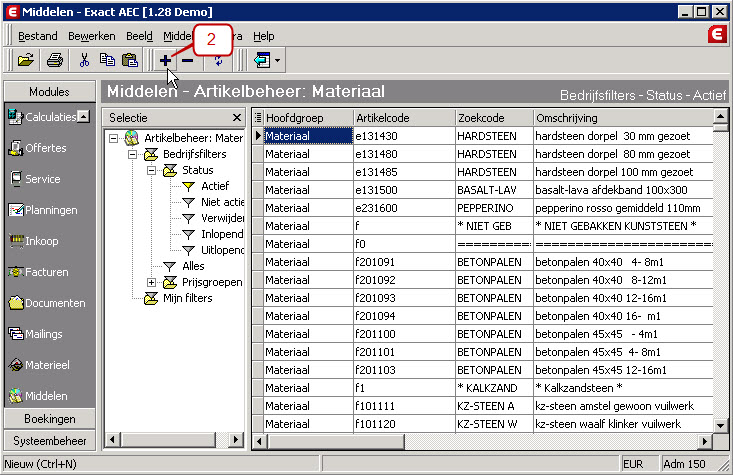The height and width of the screenshot is (475, 733).
Task: Click the red Exact logo at top right
Action: [x=717, y=34]
